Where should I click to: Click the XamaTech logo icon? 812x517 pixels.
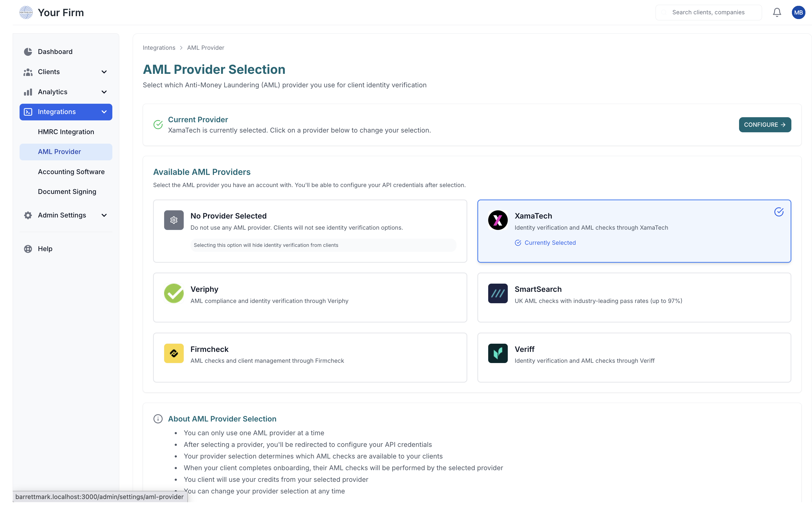point(498,220)
